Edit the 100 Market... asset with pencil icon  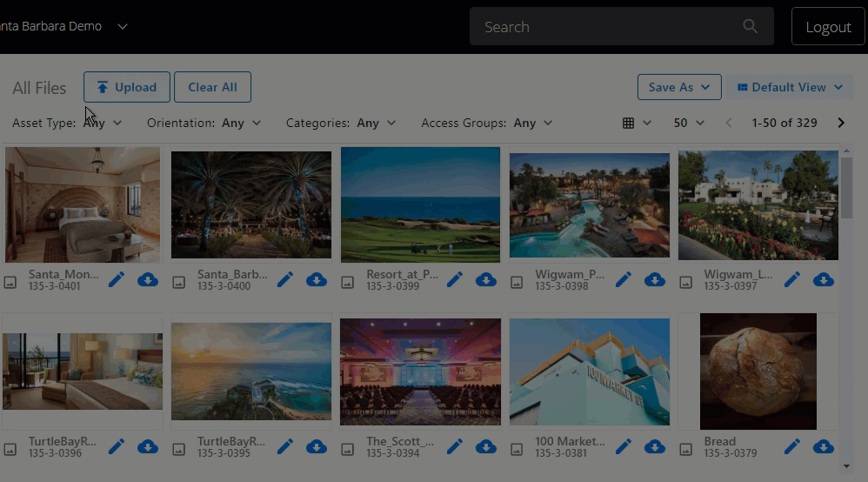click(x=624, y=446)
